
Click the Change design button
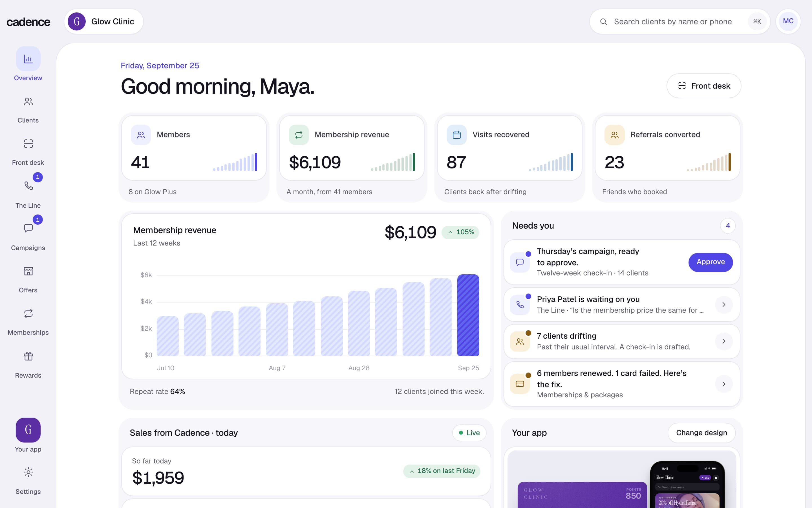(701, 433)
